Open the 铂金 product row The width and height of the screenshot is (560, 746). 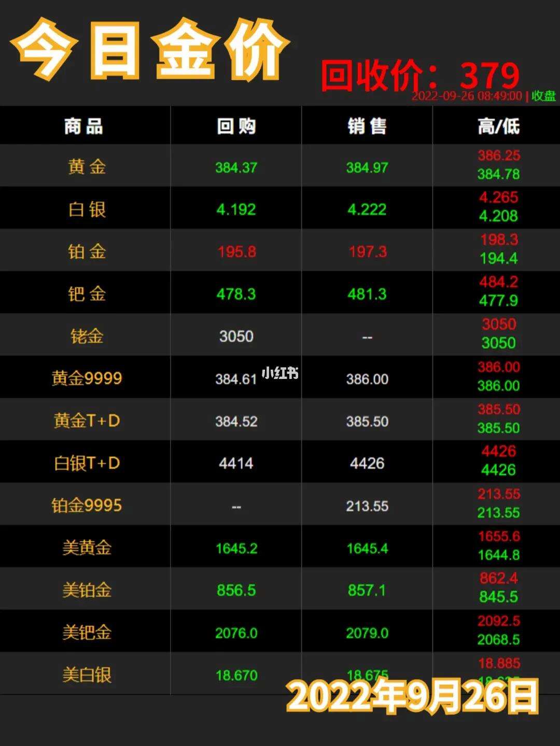click(x=87, y=251)
